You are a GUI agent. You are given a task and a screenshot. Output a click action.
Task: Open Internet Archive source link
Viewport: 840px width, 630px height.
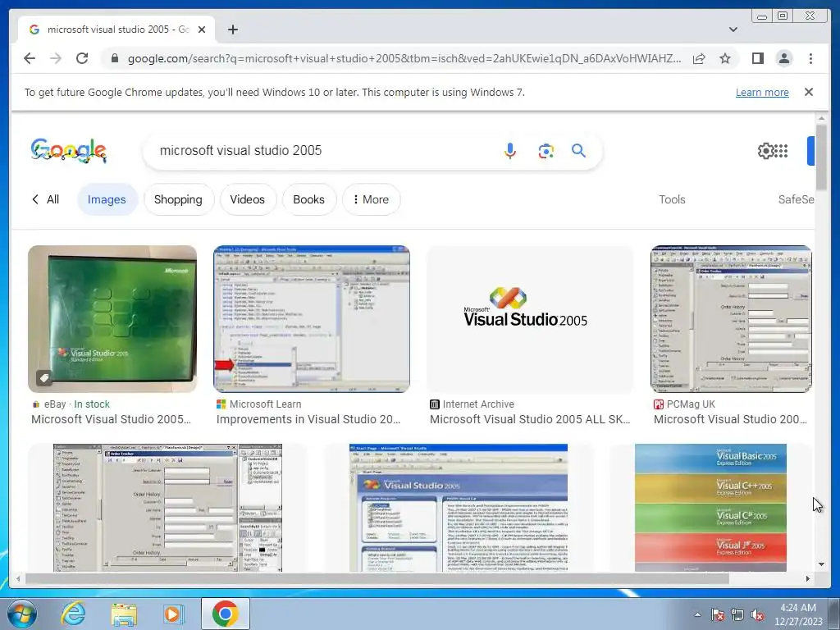tap(472, 404)
